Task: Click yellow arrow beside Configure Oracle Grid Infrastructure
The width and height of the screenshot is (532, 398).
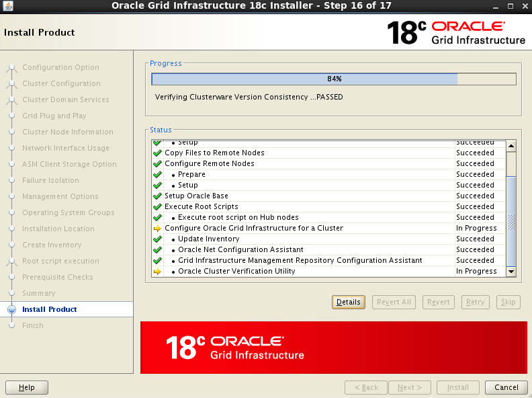Action: (x=157, y=229)
